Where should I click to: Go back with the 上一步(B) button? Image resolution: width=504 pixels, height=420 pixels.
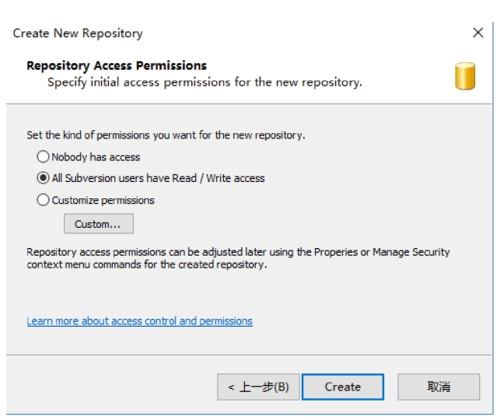(258, 387)
